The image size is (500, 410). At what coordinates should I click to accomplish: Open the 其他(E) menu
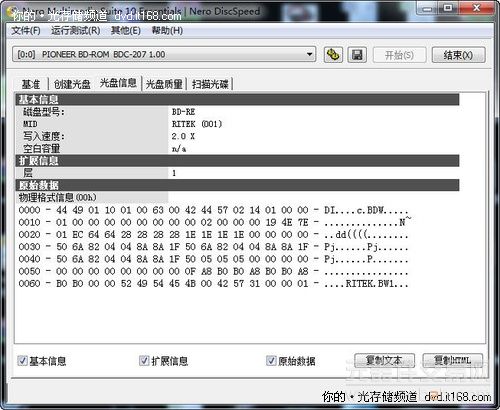126,31
